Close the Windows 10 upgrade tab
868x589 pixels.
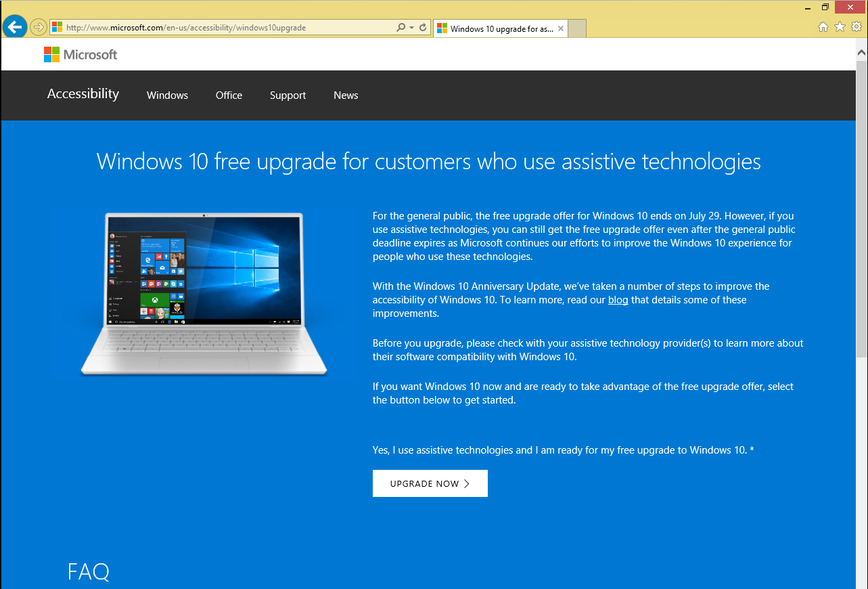point(561,28)
